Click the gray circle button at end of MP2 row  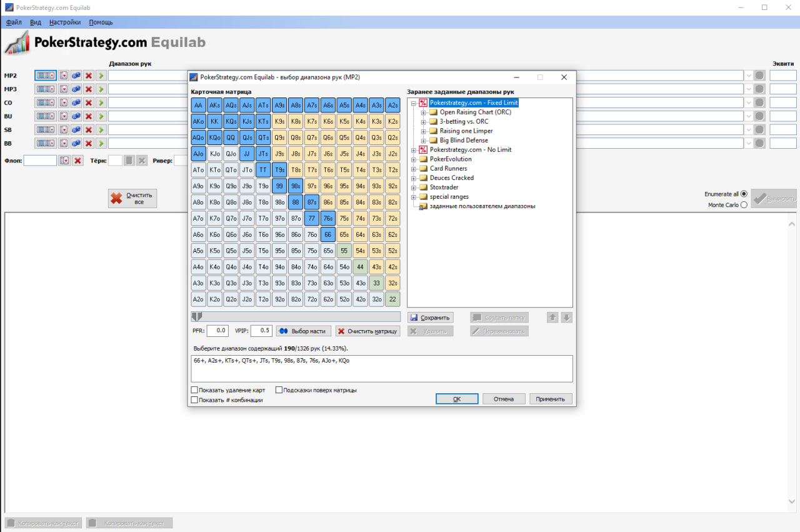tap(759, 75)
